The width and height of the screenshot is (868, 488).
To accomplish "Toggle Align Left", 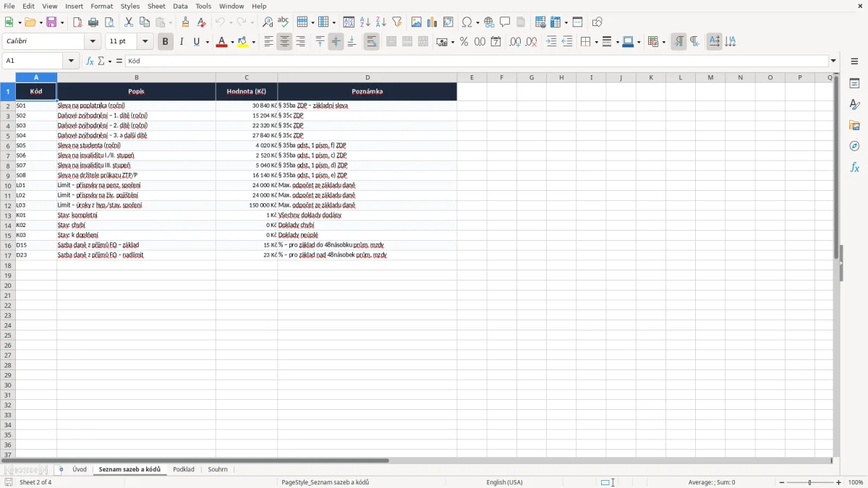I will coord(269,42).
